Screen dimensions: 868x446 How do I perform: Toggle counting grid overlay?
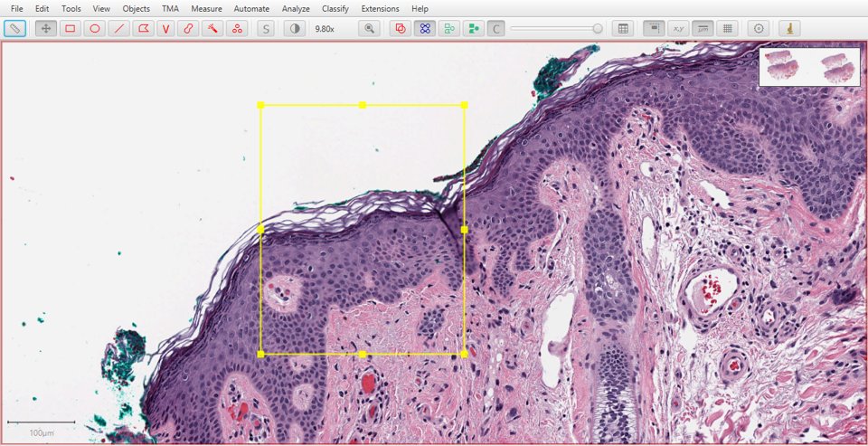point(727,28)
